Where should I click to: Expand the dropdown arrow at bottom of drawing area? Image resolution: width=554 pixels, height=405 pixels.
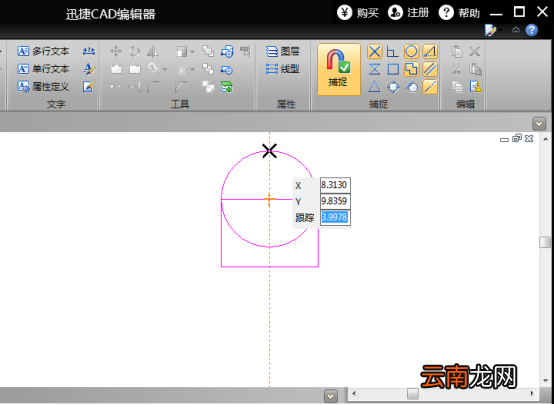point(331,396)
